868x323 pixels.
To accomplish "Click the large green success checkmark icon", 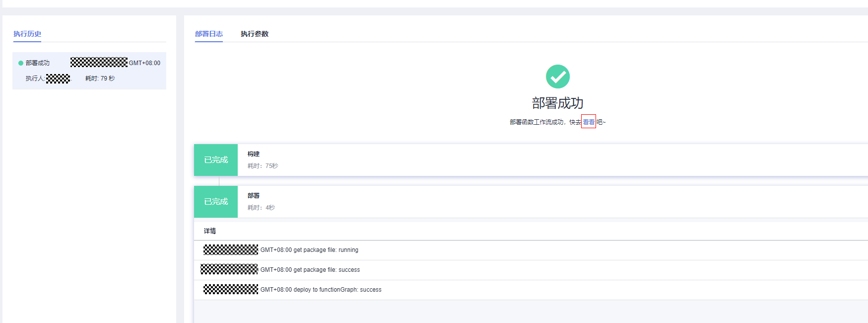I will coord(557,77).
